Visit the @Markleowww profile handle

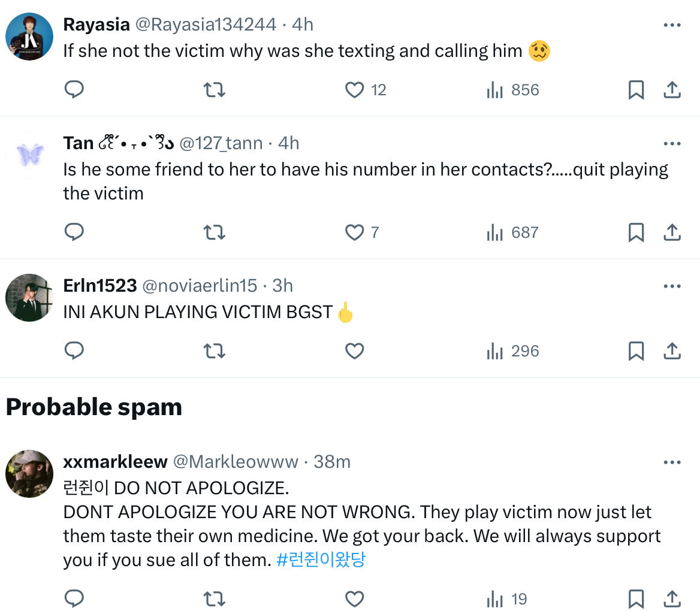(x=236, y=462)
